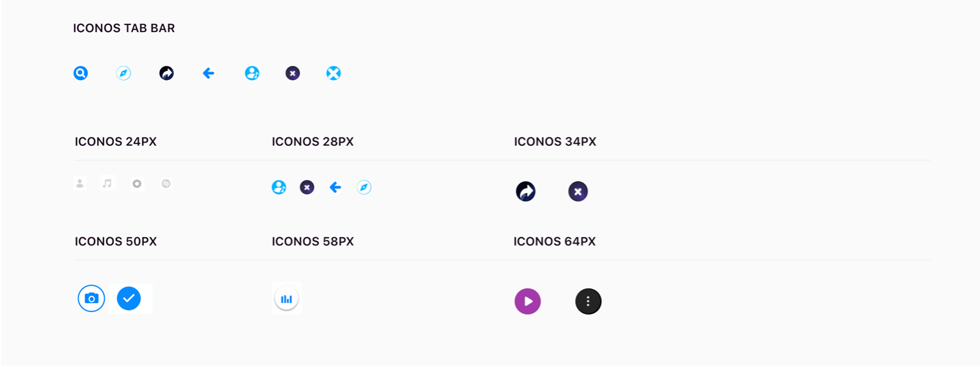Select the gray music note icon
The width and height of the screenshot is (980, 367).
(107, 183)
